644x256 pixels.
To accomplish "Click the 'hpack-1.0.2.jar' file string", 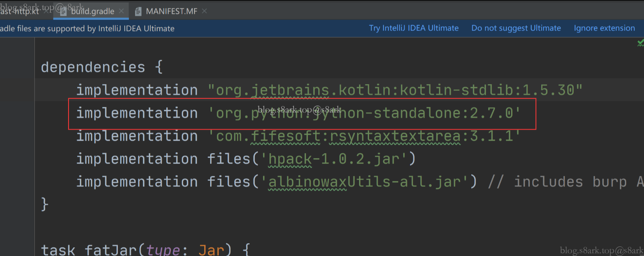I will pyautogui.click(x=333, y=159).
